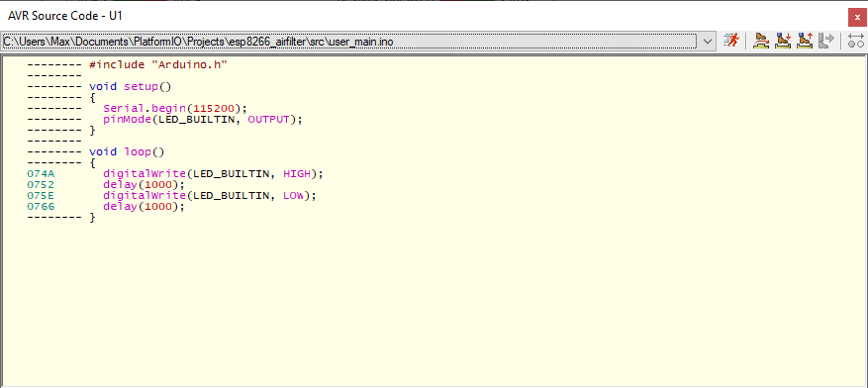Click the greyed Run To Line boot icon
The height and width of the screenshot is (388, 868).
click(x=826, y=41)
